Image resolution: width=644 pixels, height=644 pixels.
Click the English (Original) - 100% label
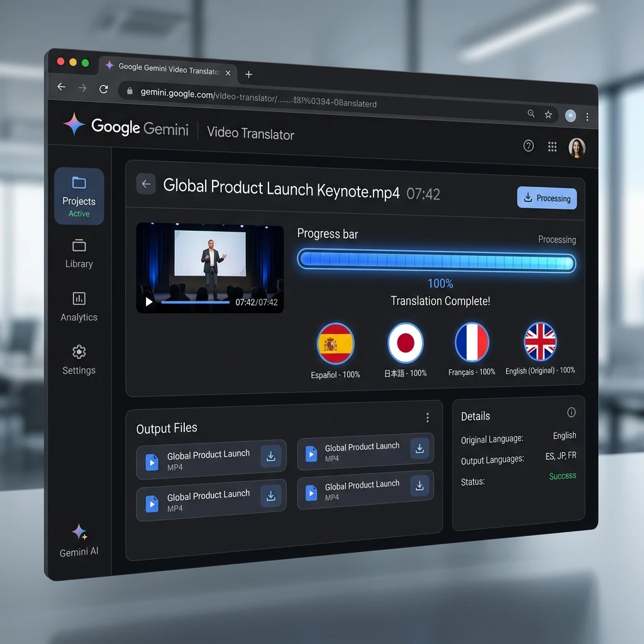540,370
